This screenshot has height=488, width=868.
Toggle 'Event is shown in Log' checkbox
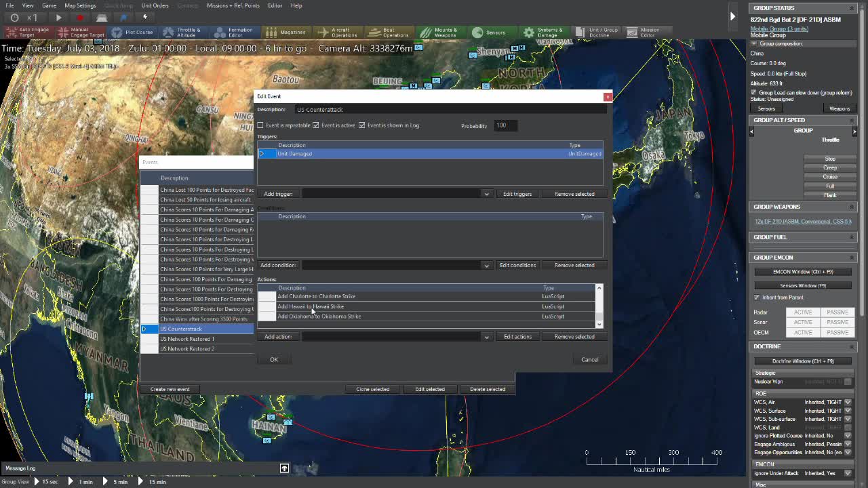(362, 125)
